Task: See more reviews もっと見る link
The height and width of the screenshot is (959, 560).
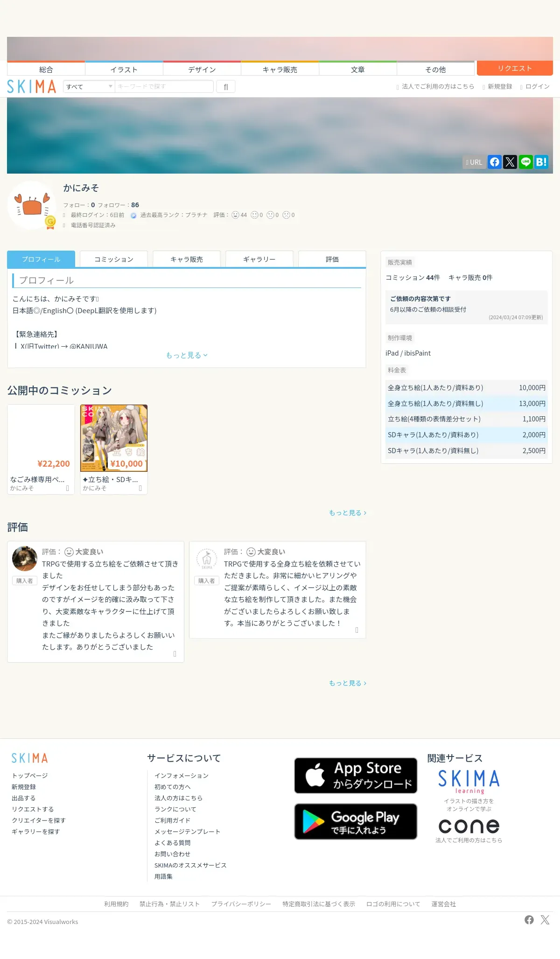Action: [348, 683]
